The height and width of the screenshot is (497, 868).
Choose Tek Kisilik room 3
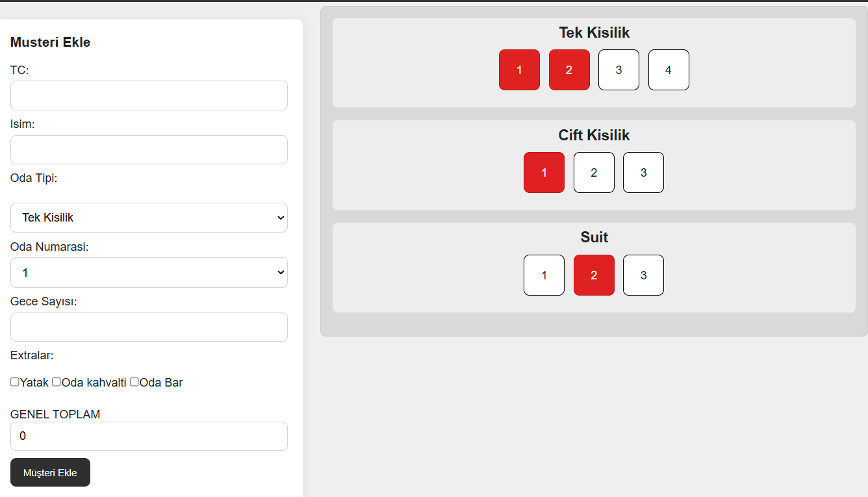point(619,70)
